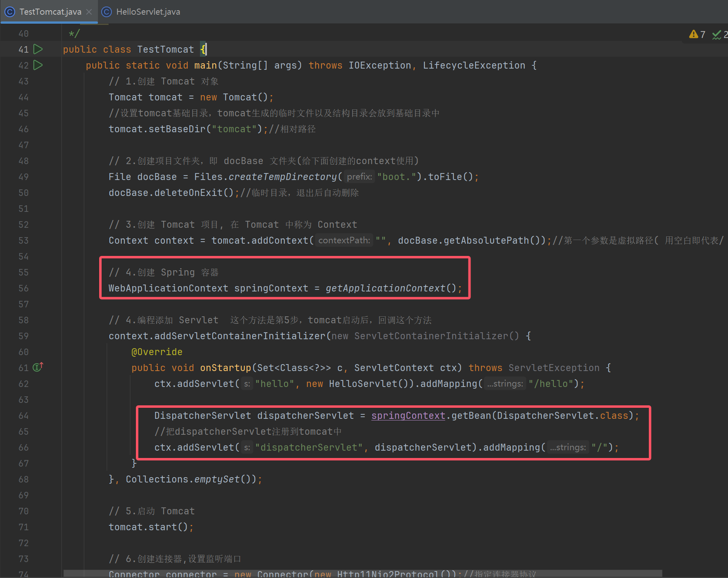Click the "contextPath:" parameter hint
Image resolution: width=728 pixels, height=578 pixels.
344,240
